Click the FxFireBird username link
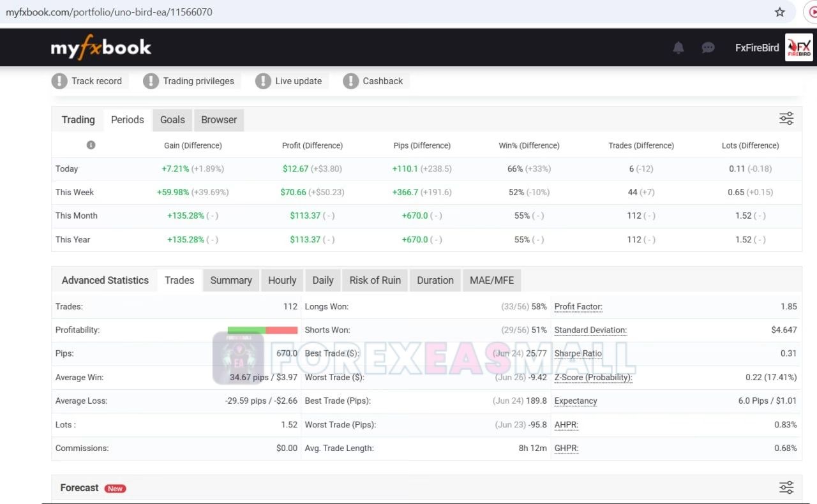 pos(757,48)
